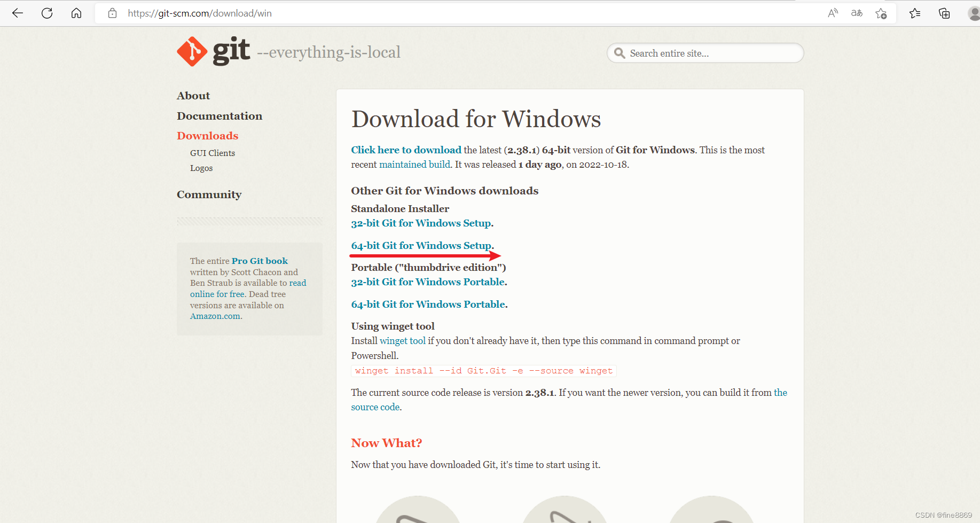Open the Pro Git book link
The image size is (980, 523).
pos(260,261)
